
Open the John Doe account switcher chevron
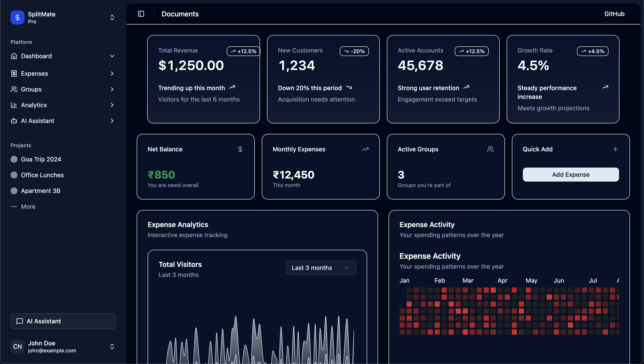(112, 346)
